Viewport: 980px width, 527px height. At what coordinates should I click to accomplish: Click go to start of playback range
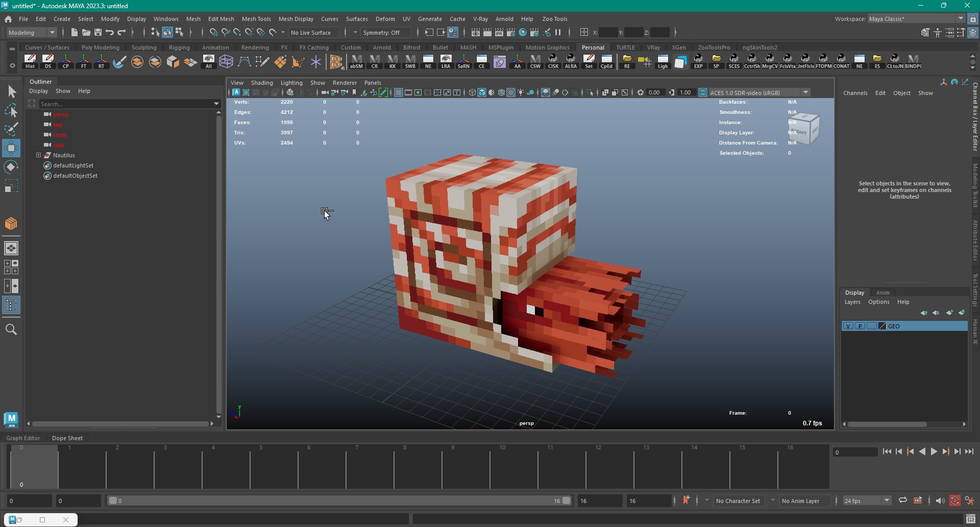pyautogui.click(x=887, y=451)
